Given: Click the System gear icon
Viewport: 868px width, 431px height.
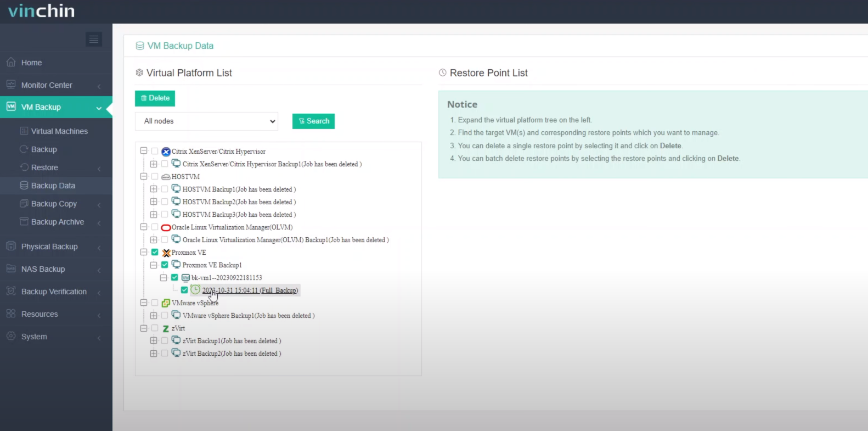Looking at the screenshot, I should 11,336.
